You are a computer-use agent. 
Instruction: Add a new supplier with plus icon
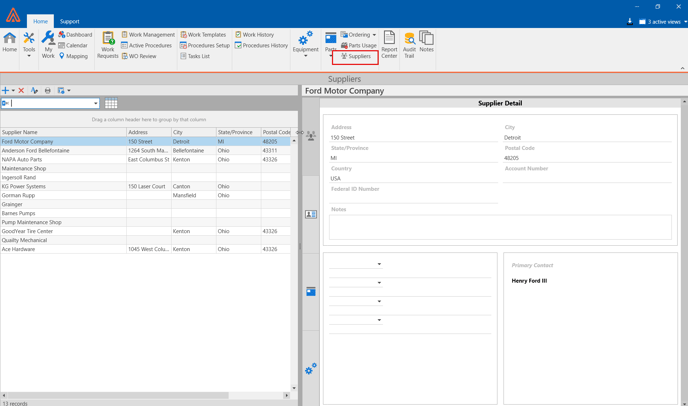(x=5, y=90)
